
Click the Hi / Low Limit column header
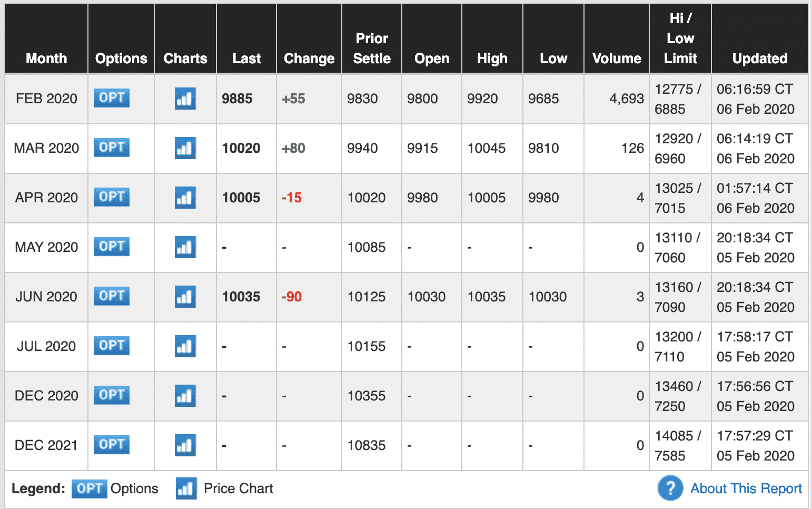[x=680, y=38]
